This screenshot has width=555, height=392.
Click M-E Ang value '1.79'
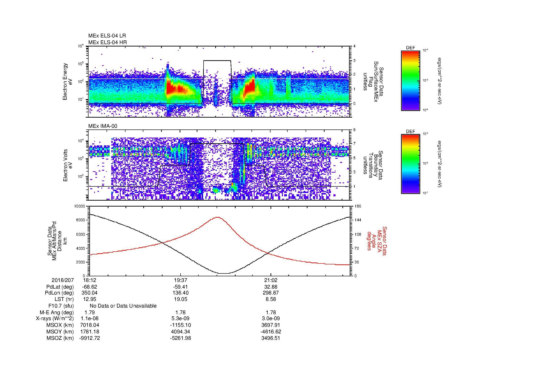click(x=90, y=312)
